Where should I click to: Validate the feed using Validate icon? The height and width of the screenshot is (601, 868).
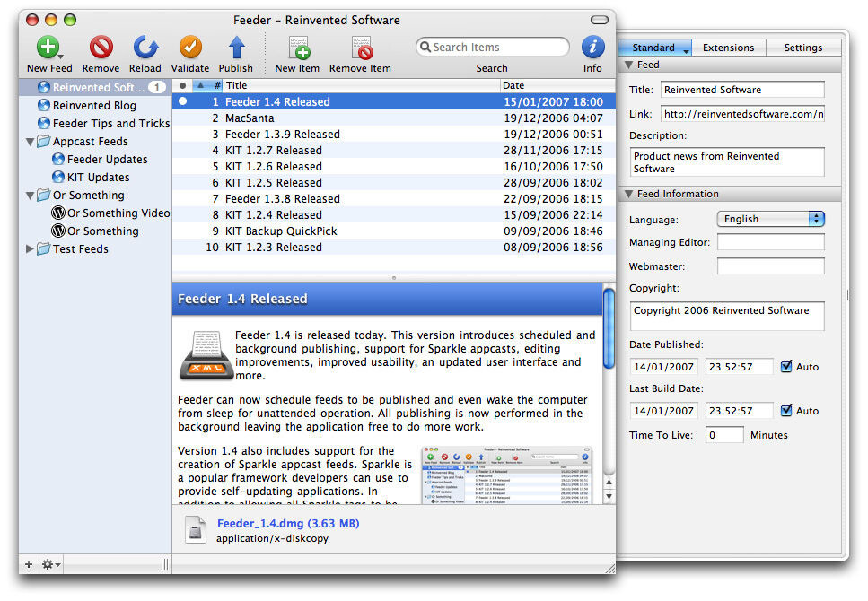(190, 47)
